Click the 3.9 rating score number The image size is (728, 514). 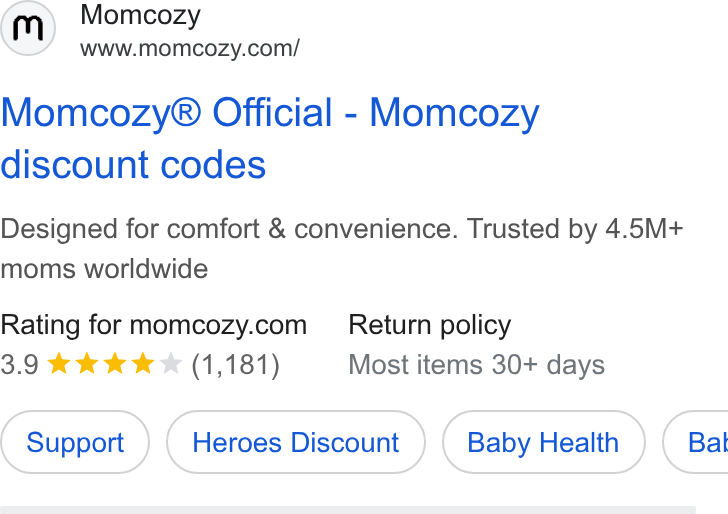click(x=20, y=364)
